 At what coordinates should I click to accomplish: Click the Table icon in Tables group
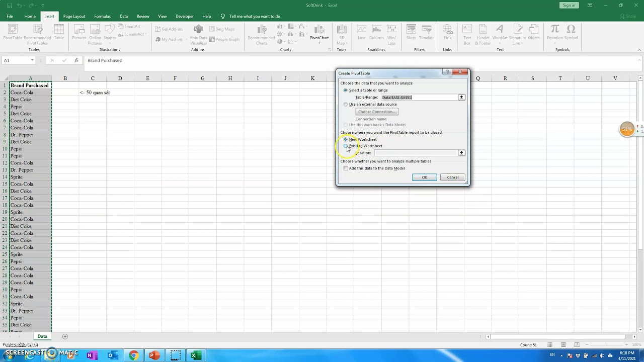coord(59,33)
